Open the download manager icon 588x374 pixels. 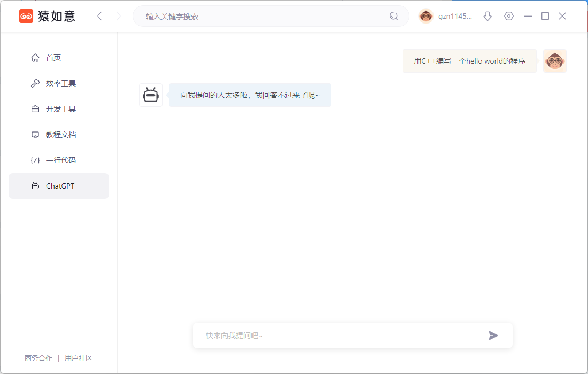pos(488,16)
